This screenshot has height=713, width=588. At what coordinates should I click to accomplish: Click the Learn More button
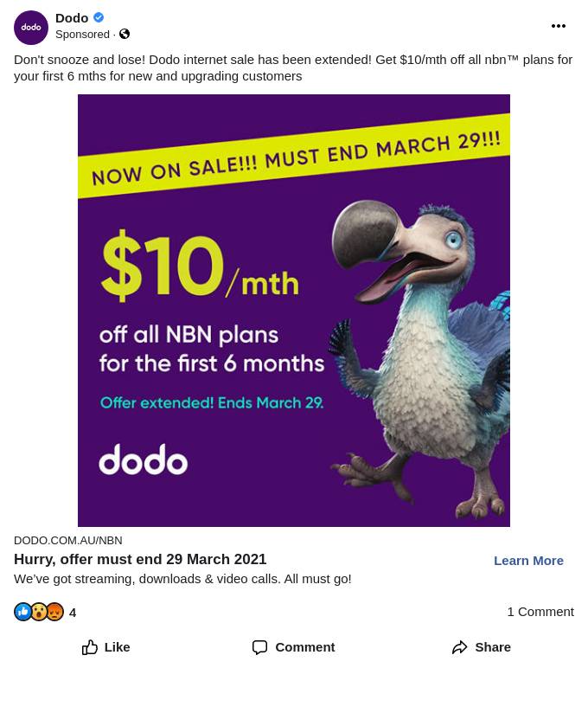pyautogui.click(x=528, y=561)
